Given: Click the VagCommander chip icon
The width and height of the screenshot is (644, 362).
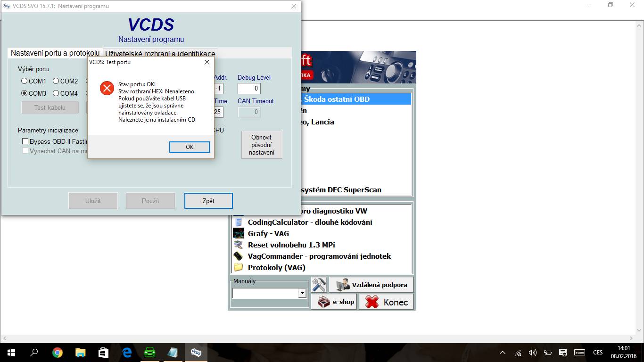Looking at the screenshot, I should coord(239,256).
